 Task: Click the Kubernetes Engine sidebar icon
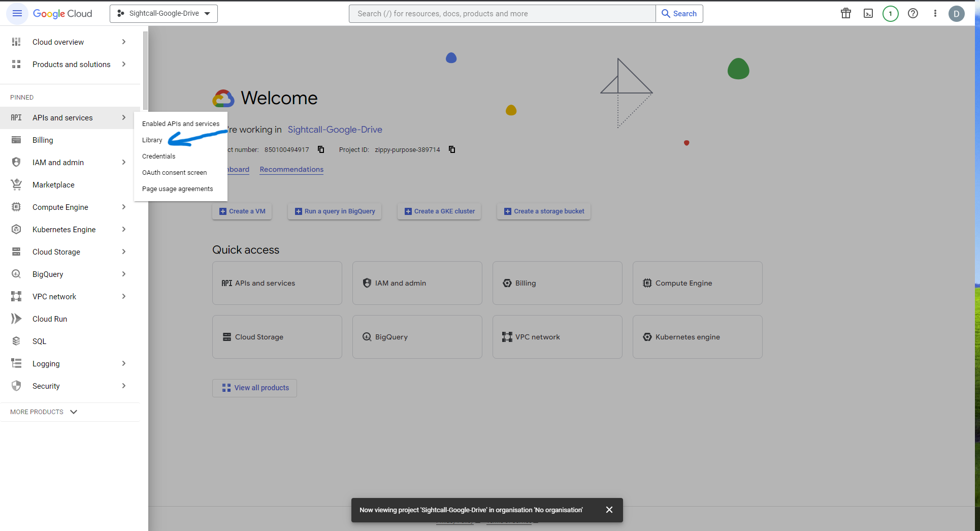(16, 230)
